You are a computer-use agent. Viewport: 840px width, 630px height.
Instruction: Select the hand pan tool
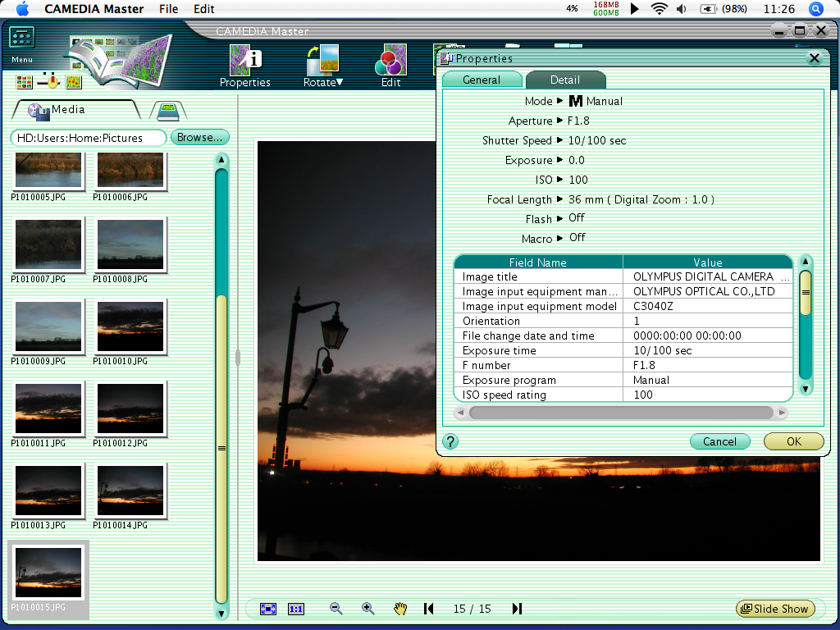(400, 609)
